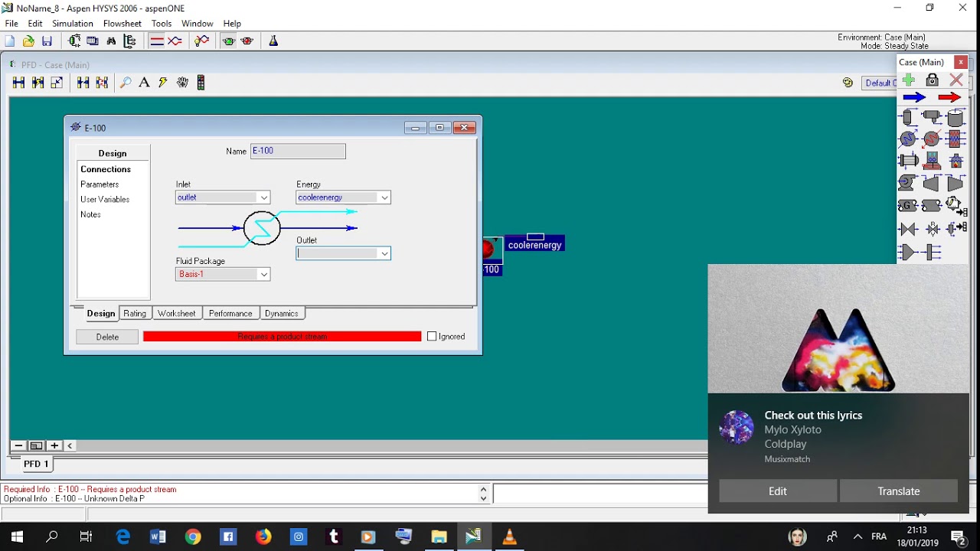This screenshot has width=980, height=551.
Task: Enter Basis Environment via flask icon
Action: (273, 41)
